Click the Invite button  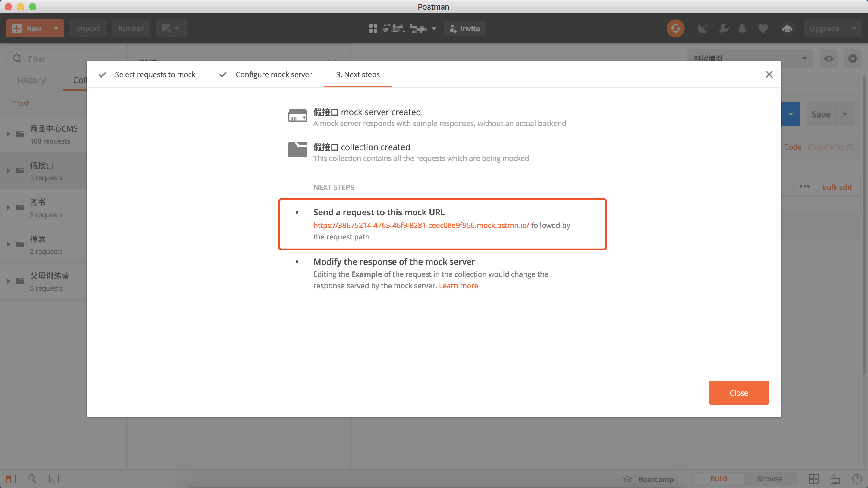coord(465,29)
